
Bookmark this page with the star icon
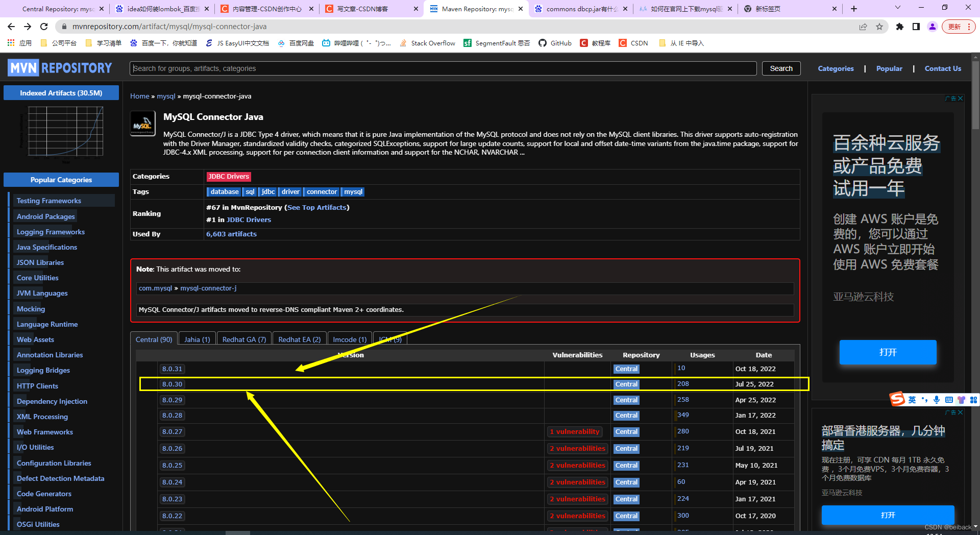pyautogui.click(x=879, y=27)
